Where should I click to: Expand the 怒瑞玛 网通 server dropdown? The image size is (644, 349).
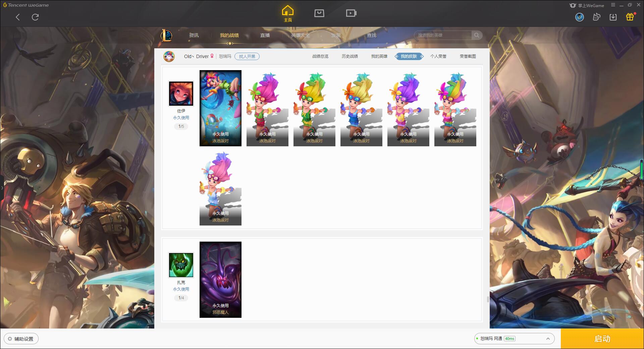[514, 339]
